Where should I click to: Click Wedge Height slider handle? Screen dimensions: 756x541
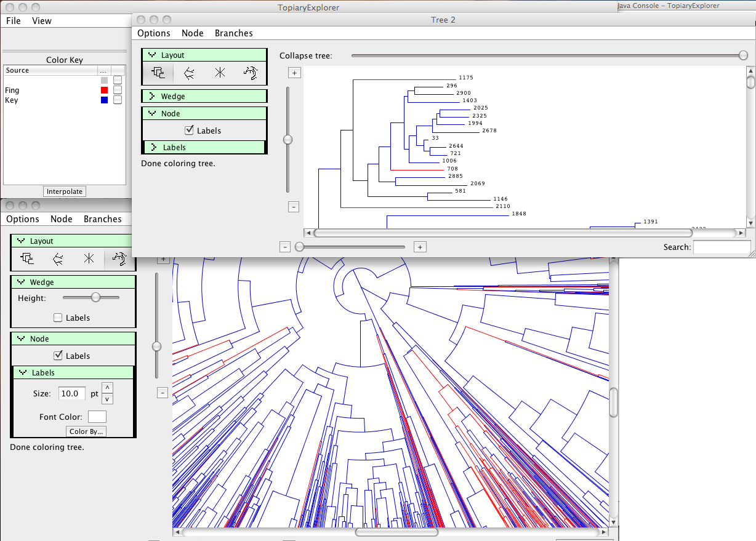pos(95,297)
